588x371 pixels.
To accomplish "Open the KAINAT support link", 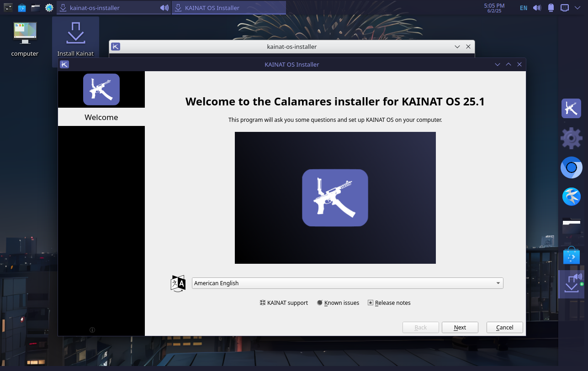I will click(284, 303).
